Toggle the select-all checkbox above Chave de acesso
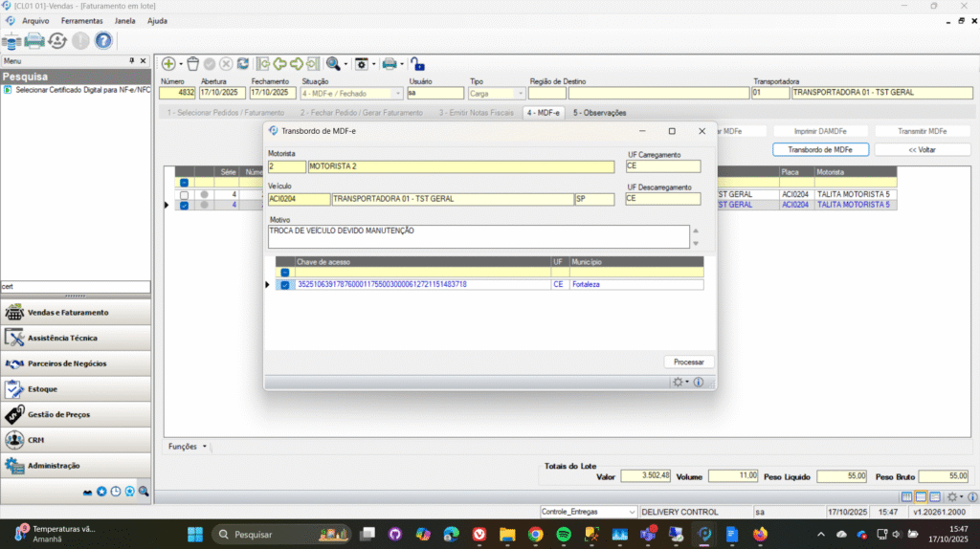 coord(284,273)
